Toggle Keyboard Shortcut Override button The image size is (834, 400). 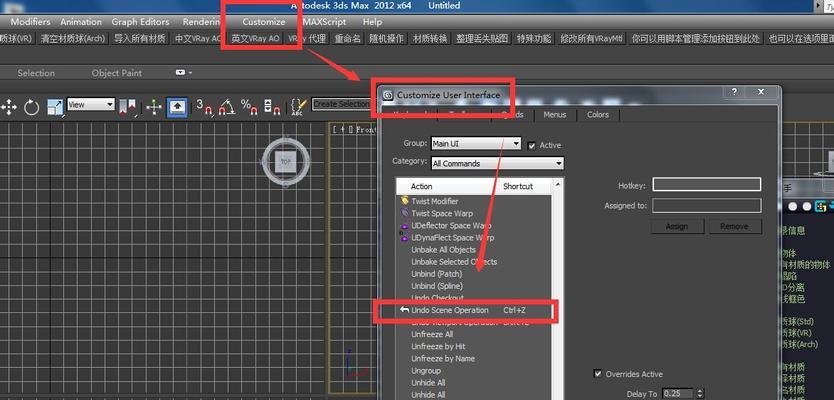point(177,107)
